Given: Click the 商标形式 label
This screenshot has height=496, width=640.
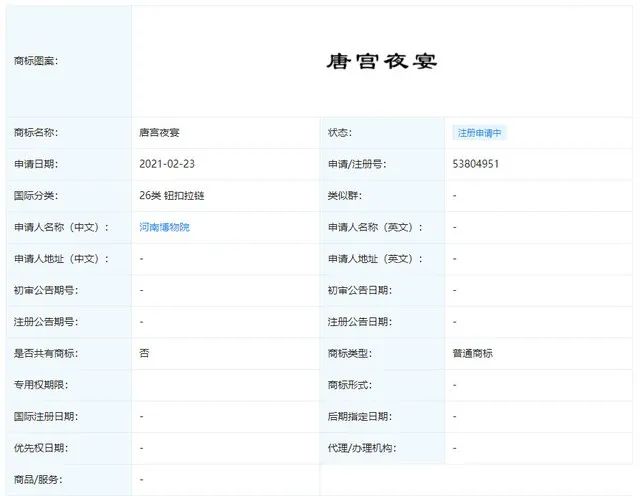Looking at the screenshot, I should 350,385.
